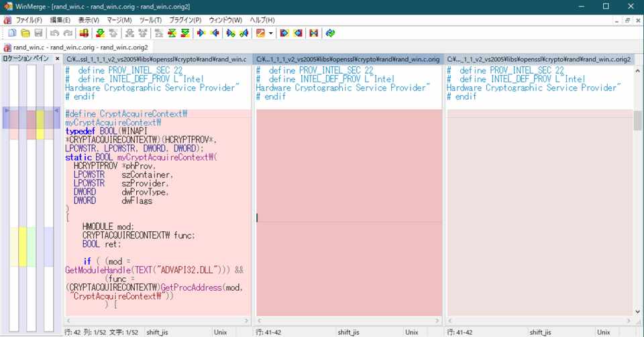644x337 pixels.
Task: Copy right and advance to next
Action: (x=231, y=33)
